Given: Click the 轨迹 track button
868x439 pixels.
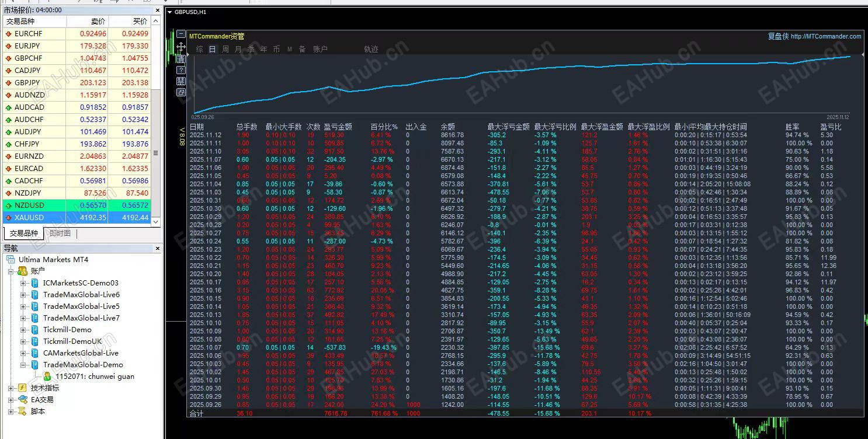Looking at the screenshot, I should tap(371, 50).
